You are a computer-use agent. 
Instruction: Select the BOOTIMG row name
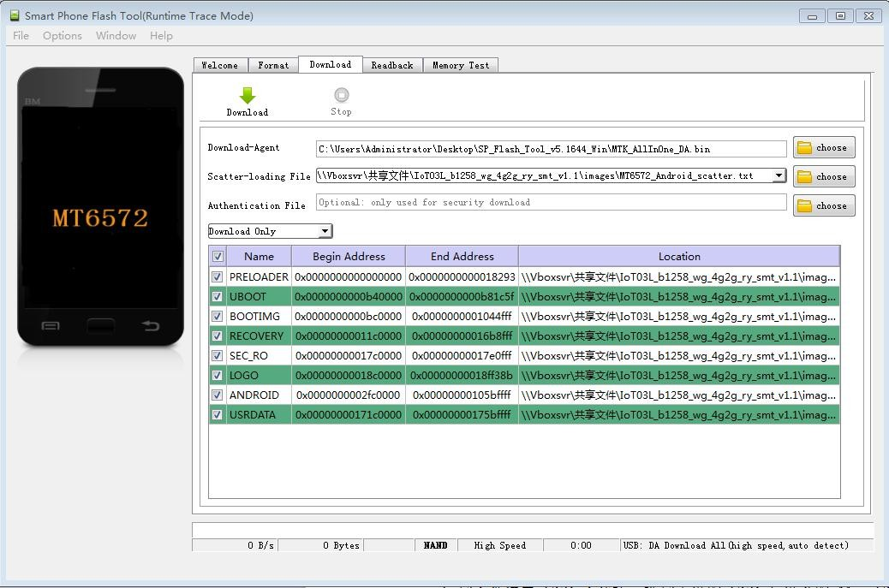tap(254, 316)
